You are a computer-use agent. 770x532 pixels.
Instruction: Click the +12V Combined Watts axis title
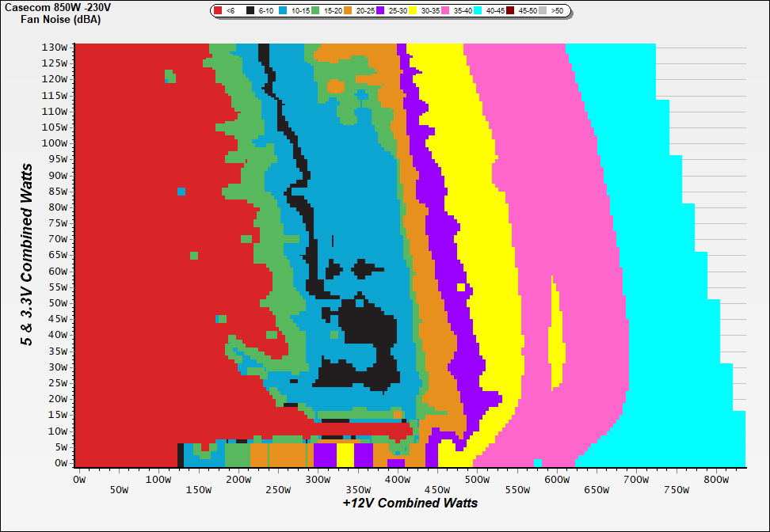410,503
